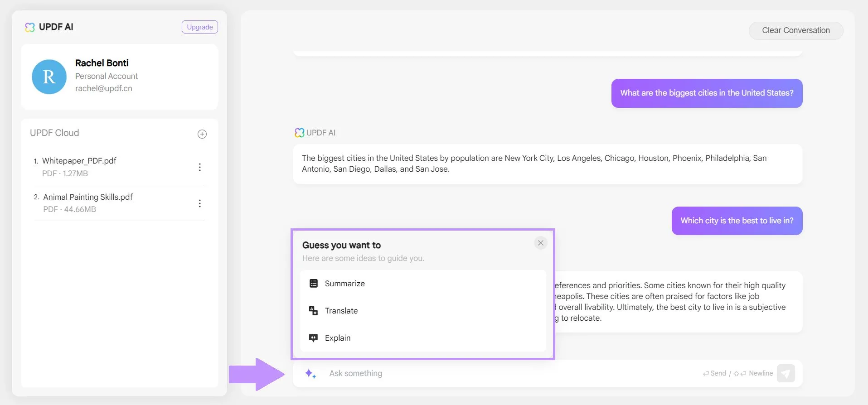Open options menu for Whitepaper_PDF.pdf

(x=200, y=167)
